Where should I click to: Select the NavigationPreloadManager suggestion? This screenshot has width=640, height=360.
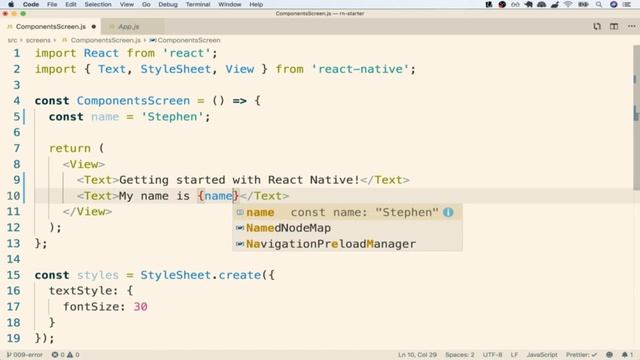point(347,244)
